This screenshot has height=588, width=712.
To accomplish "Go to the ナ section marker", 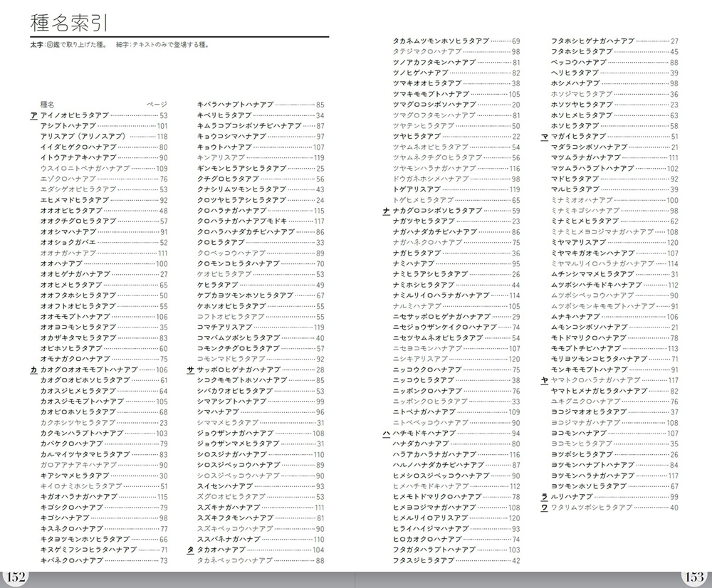I will click(385, 211).
